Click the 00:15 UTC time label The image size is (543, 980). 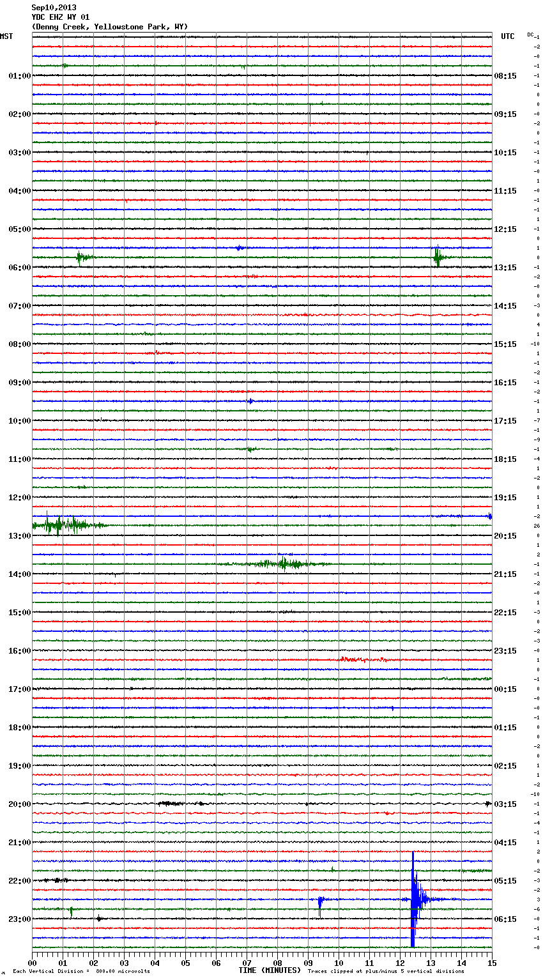click(x=505, y=689)
